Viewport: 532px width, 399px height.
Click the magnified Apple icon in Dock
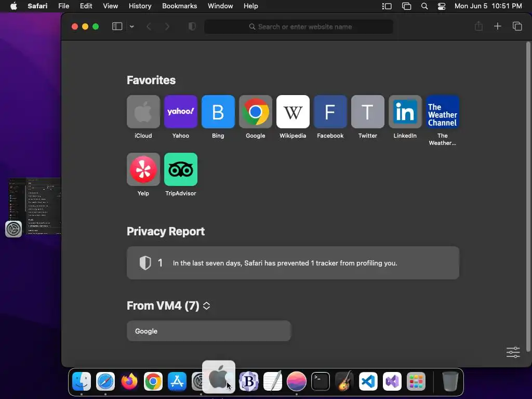[219, 377]
